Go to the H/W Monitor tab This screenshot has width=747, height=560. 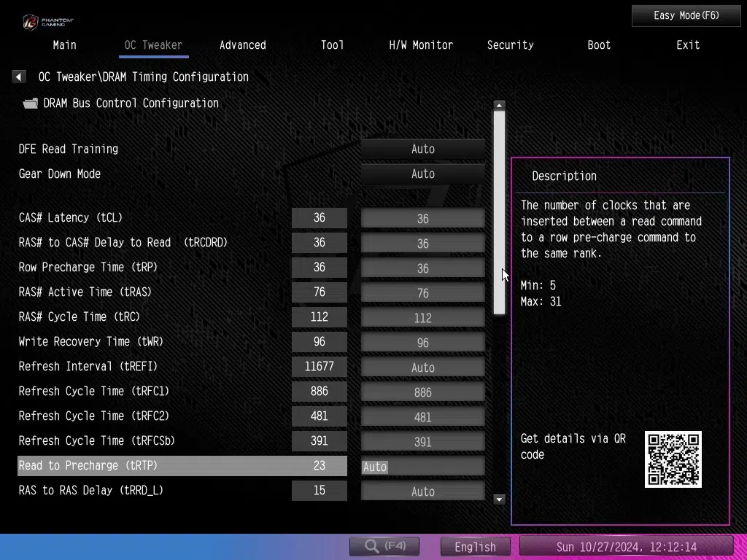click(421, 45)
